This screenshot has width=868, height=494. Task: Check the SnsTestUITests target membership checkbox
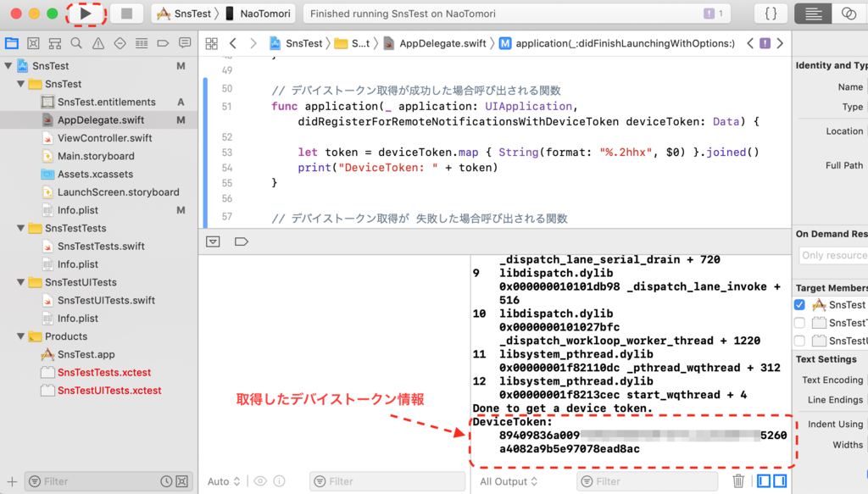799,341
